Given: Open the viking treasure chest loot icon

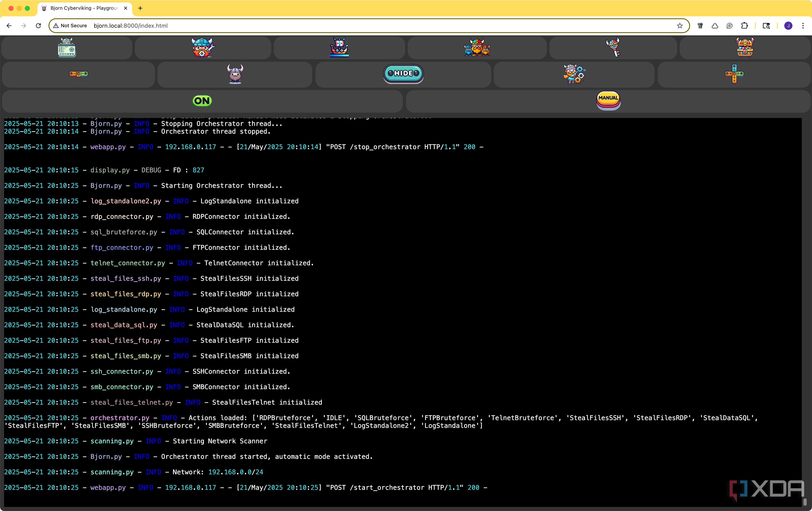Looking at the screenshot, I should [745, 47].
